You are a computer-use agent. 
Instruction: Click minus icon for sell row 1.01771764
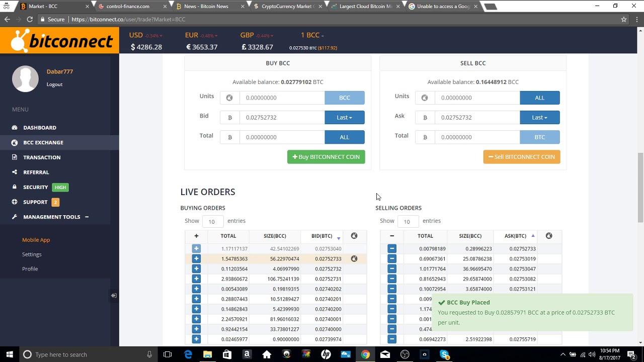[x=392, y=268]
